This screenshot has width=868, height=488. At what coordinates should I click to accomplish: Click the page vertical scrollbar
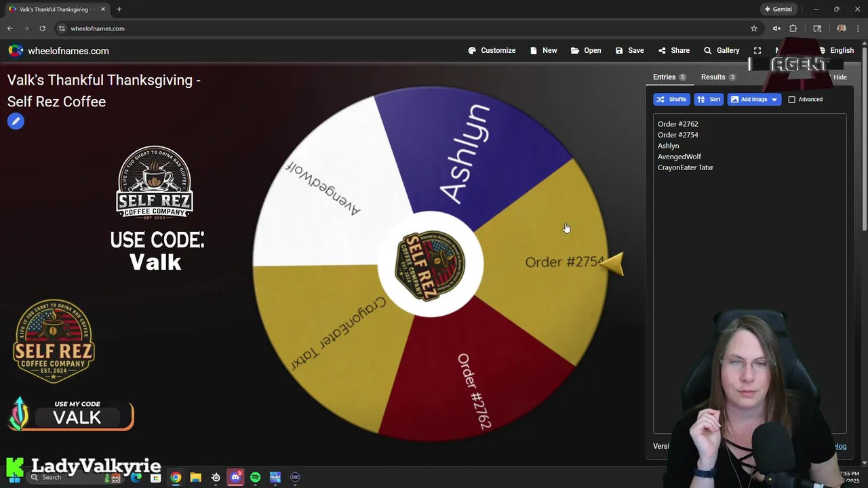[864, 139]
